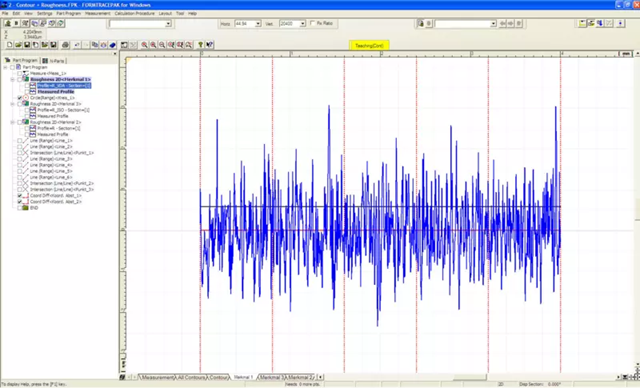This screenshot has height=388, width=640.
Task: Click the Undo arrow icon
Action: [77, 45]
